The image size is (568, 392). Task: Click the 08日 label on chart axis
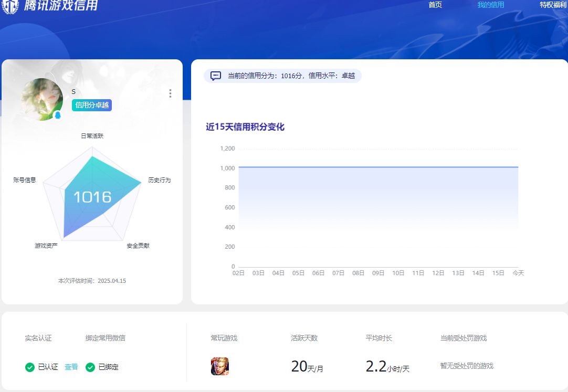point(358,273)
